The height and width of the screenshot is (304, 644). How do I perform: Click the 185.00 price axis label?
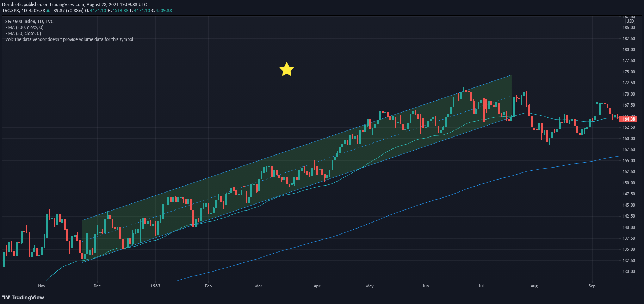click(x=629, y=28)
